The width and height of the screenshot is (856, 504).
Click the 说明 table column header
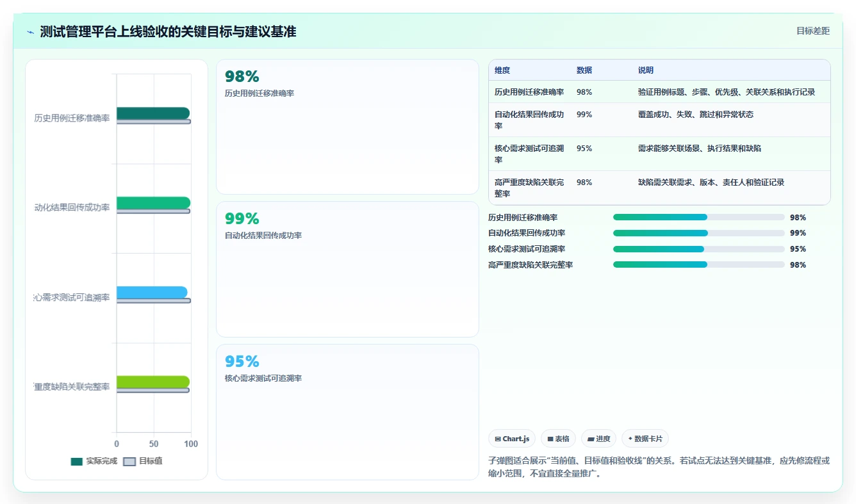point(646,70)
